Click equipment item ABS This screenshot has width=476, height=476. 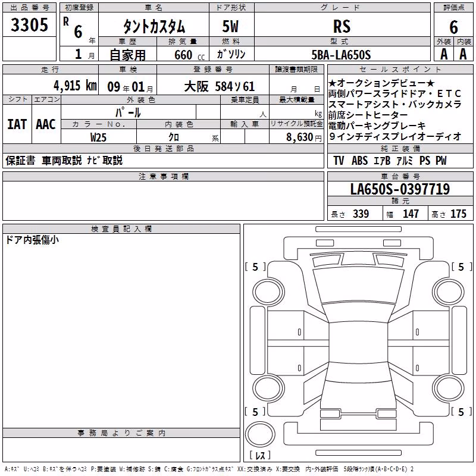(359, 161)
